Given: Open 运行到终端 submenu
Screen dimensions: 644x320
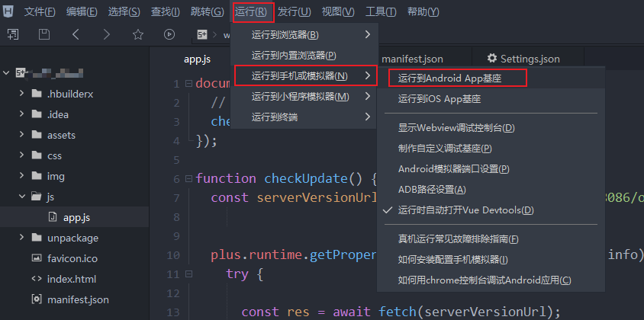Looking at the screenshot, I should click(304, 117).
